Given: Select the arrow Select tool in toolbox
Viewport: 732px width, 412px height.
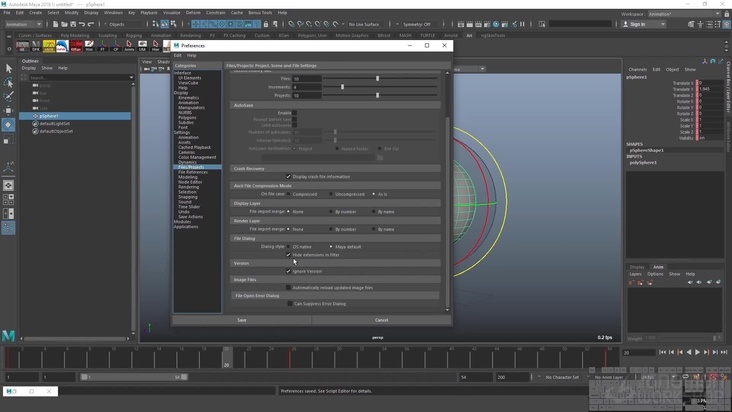Looking at the screenshot, I should coord(9,68).
